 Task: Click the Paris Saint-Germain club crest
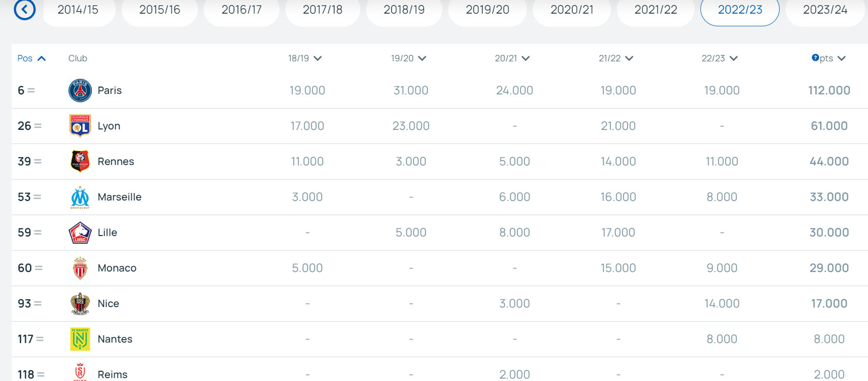point(80,91)
